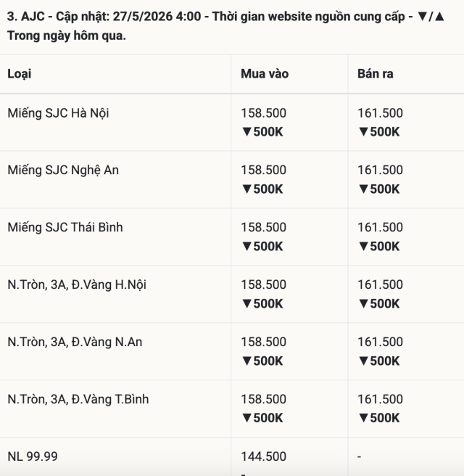Click the NL 99.99 buy price 144.500
This screenshot has height=476, width=464.
point(264,456)
